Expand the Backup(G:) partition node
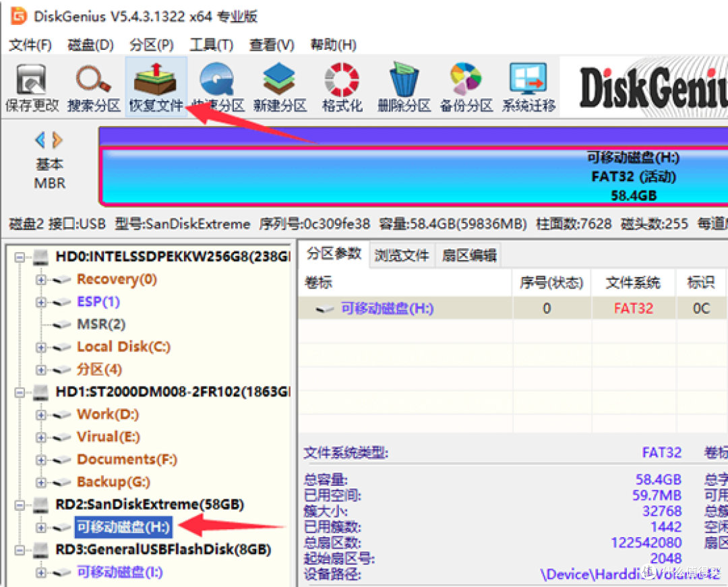728x587 pixels. point(41,482)
